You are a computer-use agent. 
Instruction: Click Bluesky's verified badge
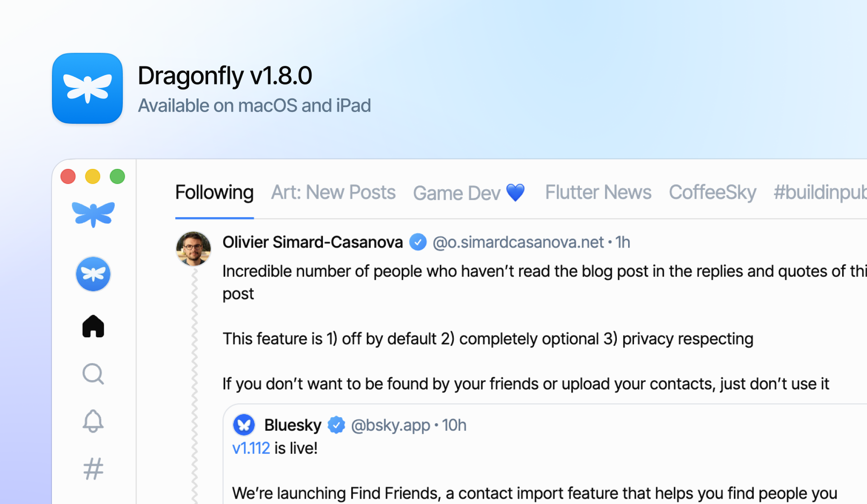[336, 425]
